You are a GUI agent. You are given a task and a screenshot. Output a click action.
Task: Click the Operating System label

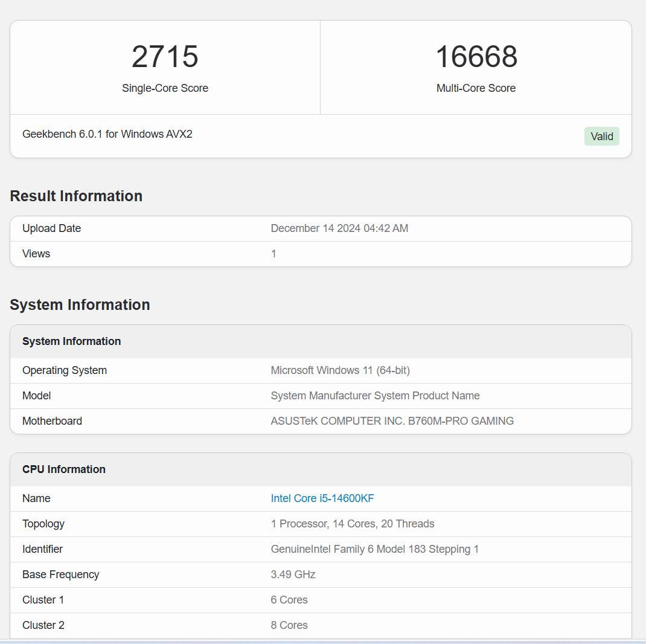coord(65,370)
